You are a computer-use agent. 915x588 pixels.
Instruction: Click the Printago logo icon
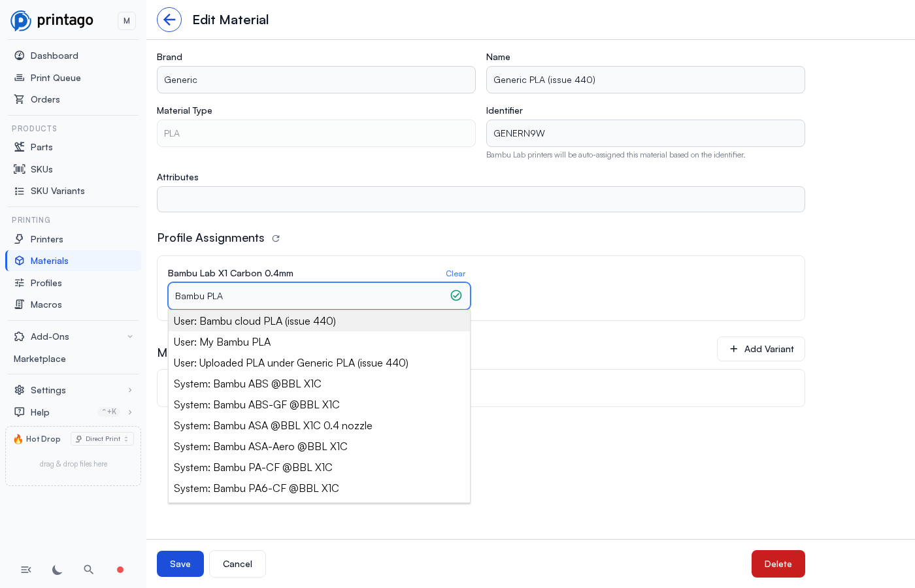(21, 21)
